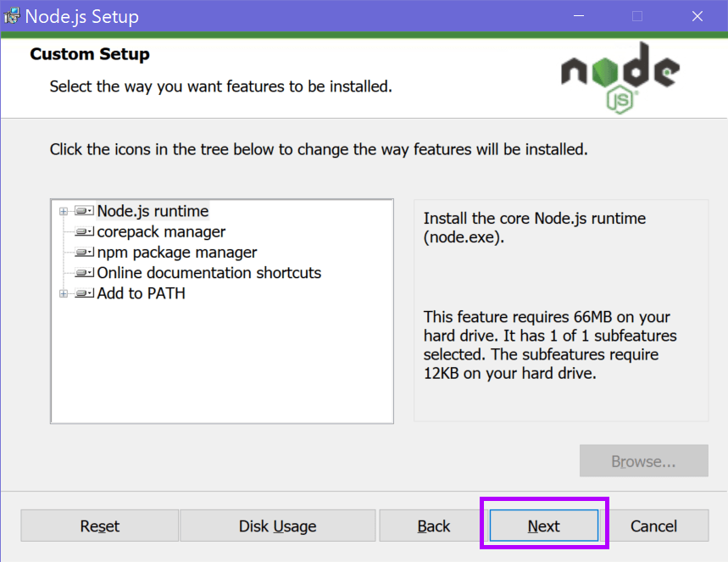Select the npm package manager tree item

coord(177,253)
